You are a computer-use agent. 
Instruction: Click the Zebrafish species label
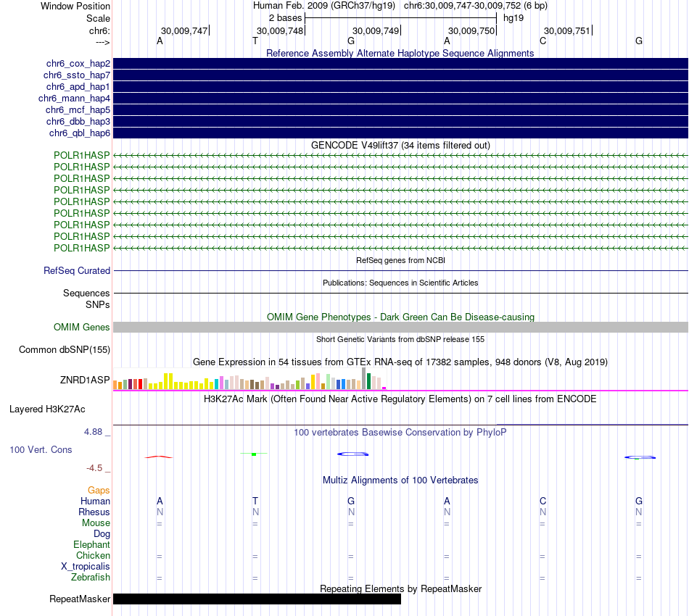[x=91, y=577]
